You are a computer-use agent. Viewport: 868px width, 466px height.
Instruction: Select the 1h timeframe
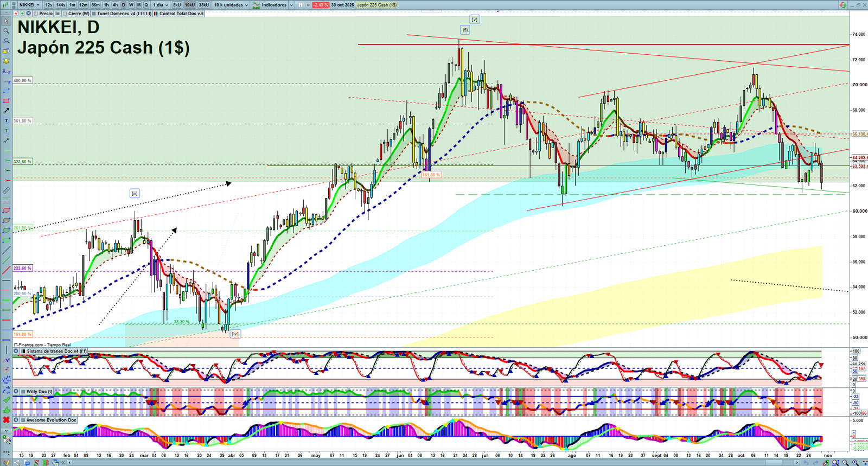[x=106, y=5]
